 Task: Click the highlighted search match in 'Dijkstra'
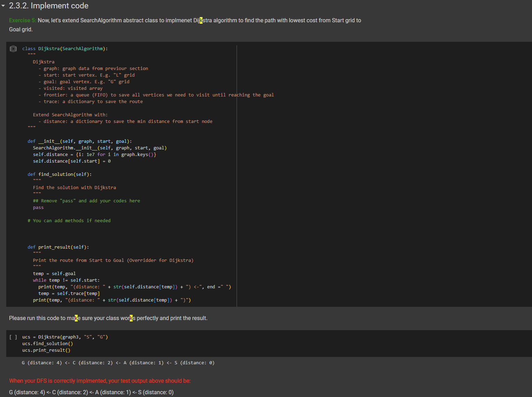tap(201, 20)
